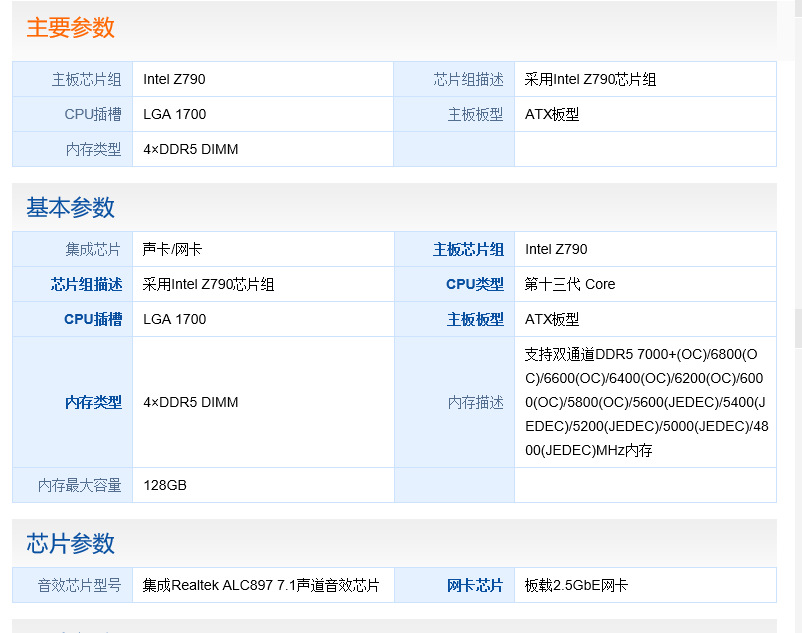Click the bold 主板芯片组 link in 基本参数
The width and height of the screenshot is (802, 633).
tap(468, 249)
